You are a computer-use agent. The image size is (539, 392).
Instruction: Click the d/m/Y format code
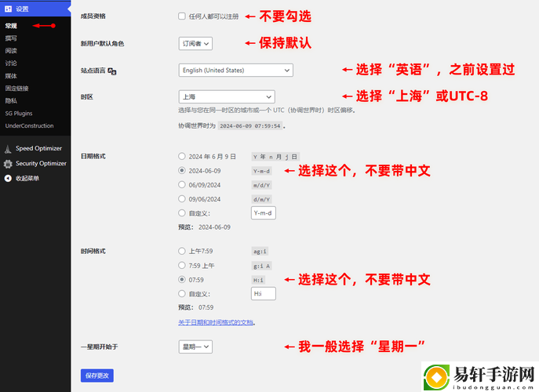(x=261, y=200)
